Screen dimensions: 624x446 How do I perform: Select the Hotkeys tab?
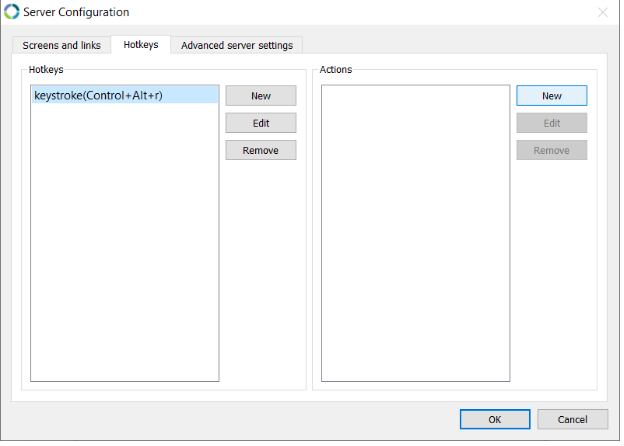(140, 45)
